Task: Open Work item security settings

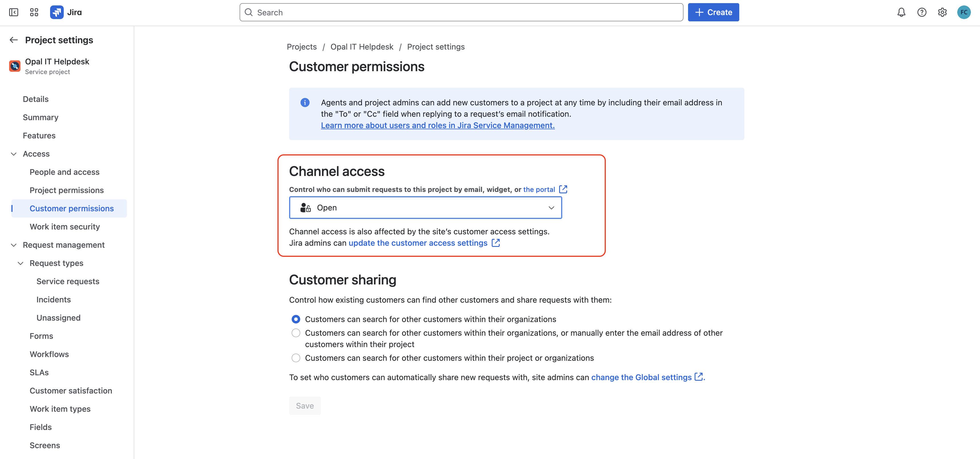Action: click(x=65, y=226)
